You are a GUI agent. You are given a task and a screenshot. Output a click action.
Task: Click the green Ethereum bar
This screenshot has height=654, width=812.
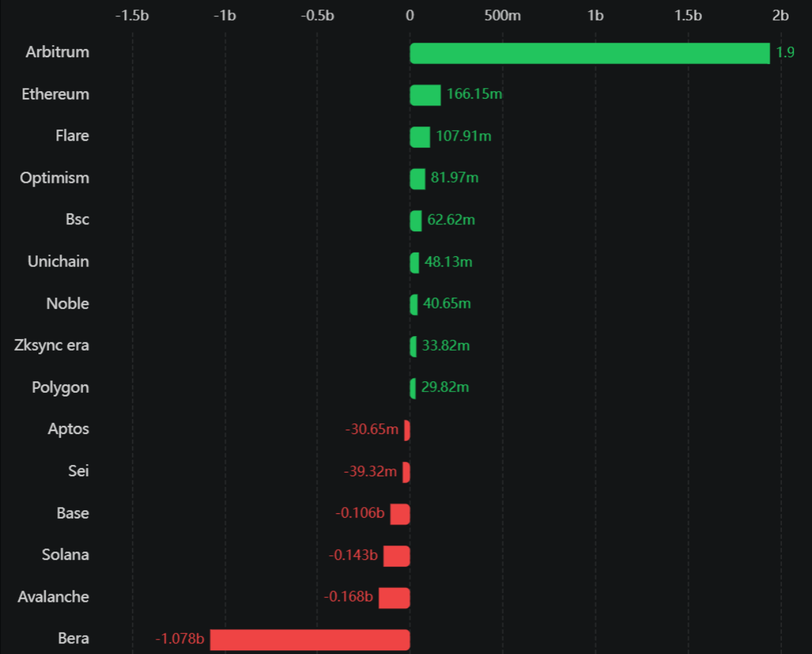click(425, 95)
